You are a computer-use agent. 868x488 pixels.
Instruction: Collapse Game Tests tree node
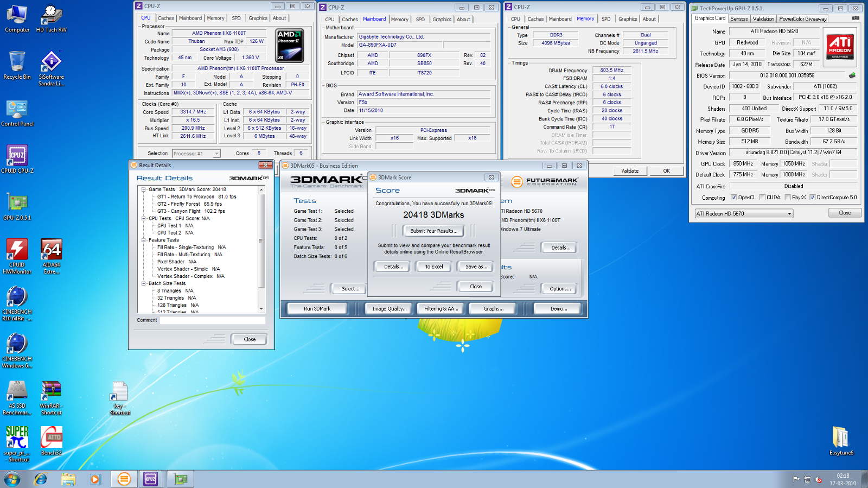(144, 189)
